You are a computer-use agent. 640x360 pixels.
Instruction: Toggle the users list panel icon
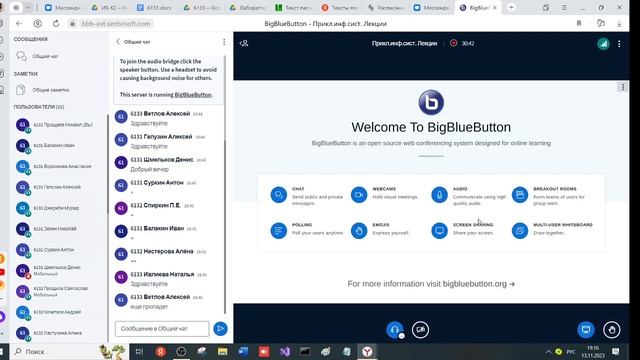(244, 43)
